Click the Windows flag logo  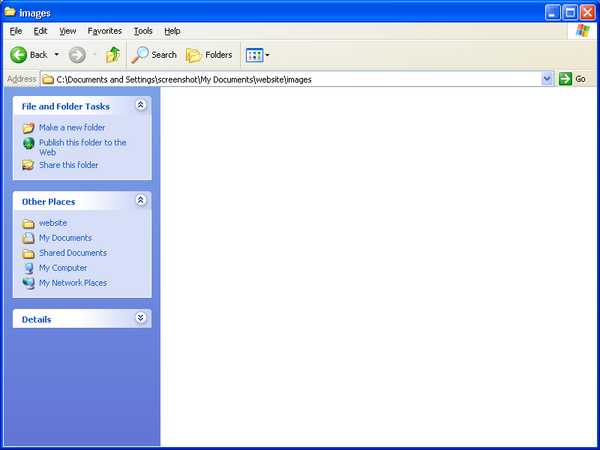pyautogui.click(x=582, y=31)
